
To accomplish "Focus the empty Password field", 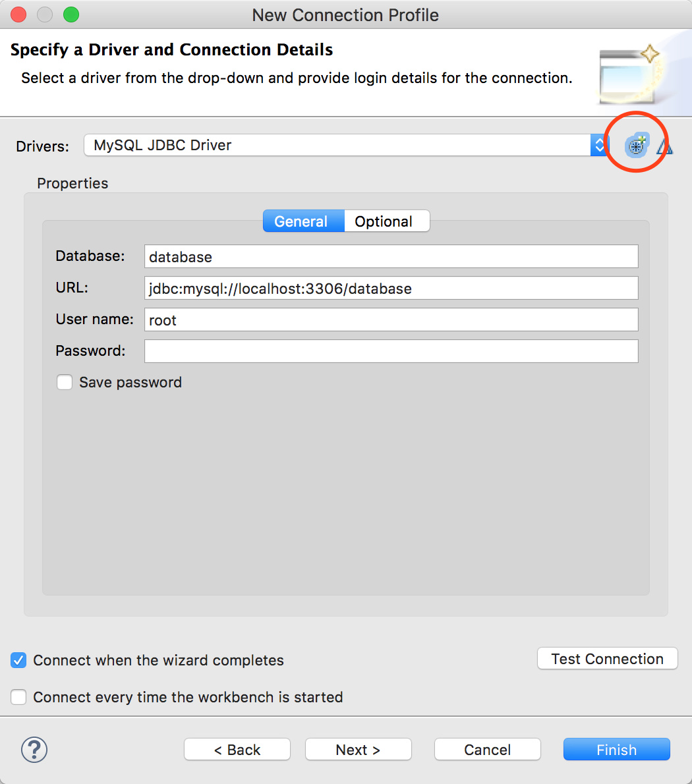I will (391, 351).
